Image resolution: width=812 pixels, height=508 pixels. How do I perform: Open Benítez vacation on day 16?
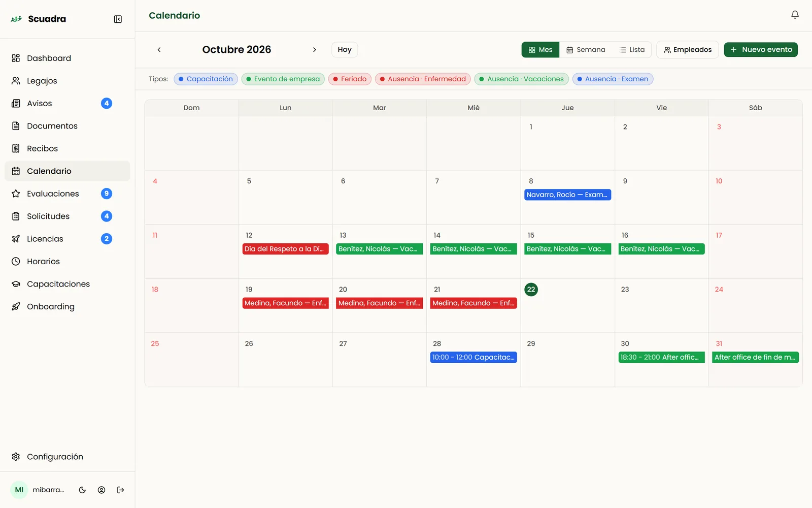pos(661,249)
